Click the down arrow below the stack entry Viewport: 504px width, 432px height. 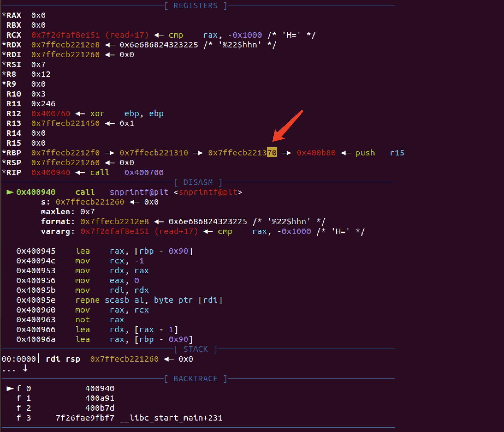pyautogui.click(x=25, y=369)
